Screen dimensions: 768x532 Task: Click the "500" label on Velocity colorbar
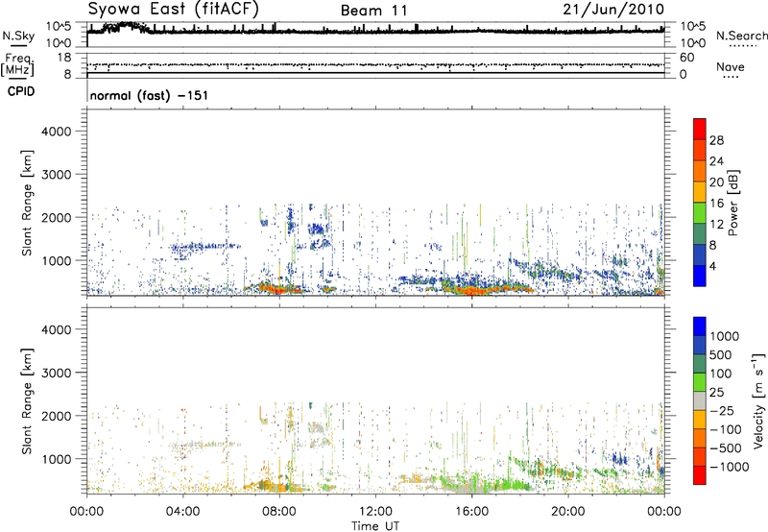click(x=721, y=354)
